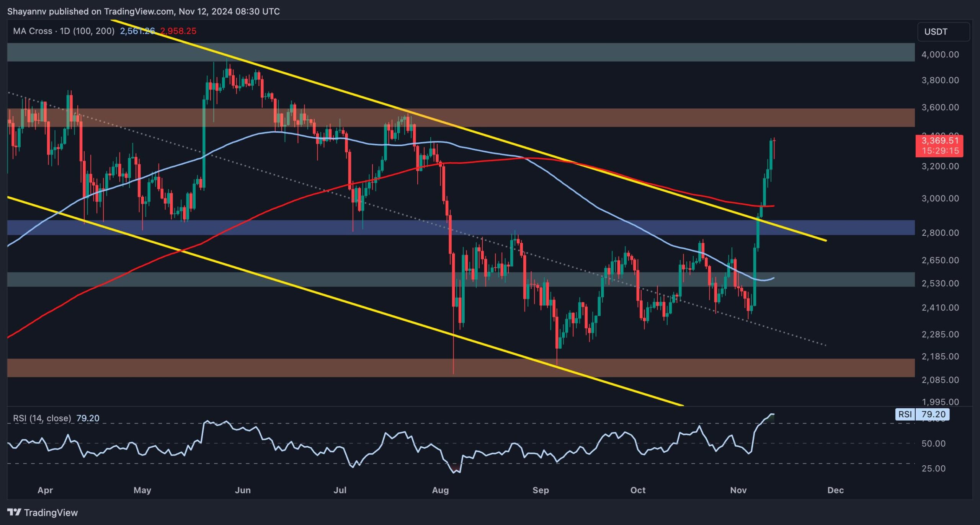
Task: Click the red 200 MA value 2,958.25
Action: pos(178,31)
